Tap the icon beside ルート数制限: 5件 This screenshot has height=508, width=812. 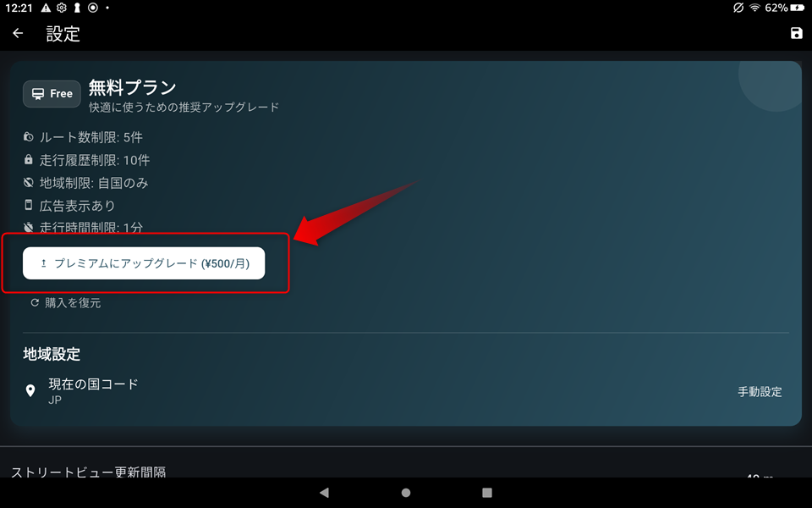[30, 137]
